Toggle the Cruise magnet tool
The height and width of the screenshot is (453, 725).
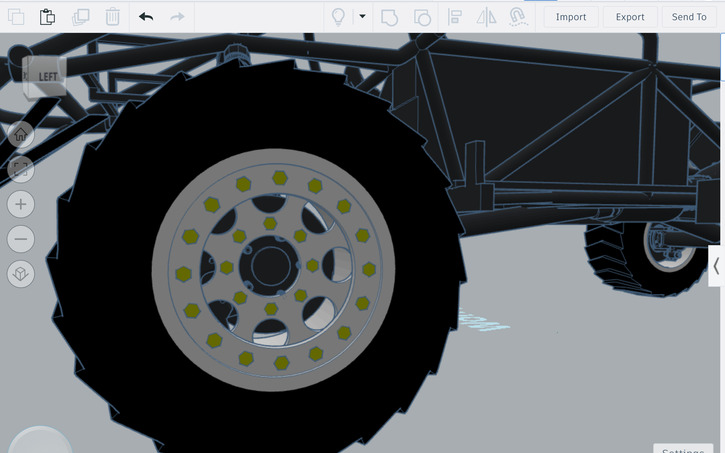(x=518, y=17)
